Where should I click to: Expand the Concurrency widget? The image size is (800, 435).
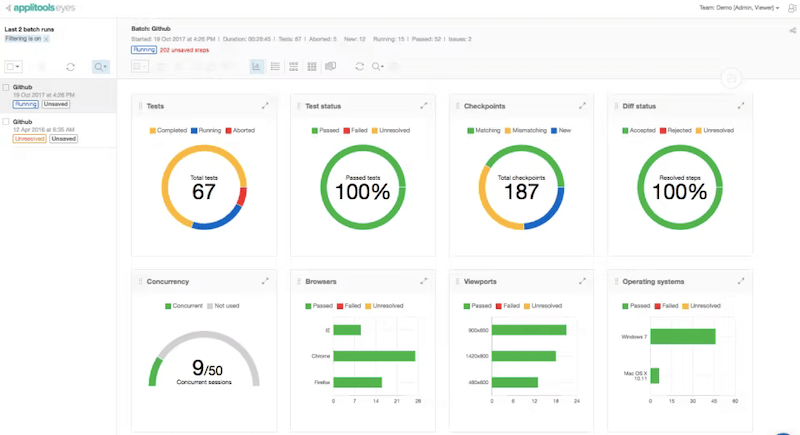pyautogui.click(x=265, y=281)
